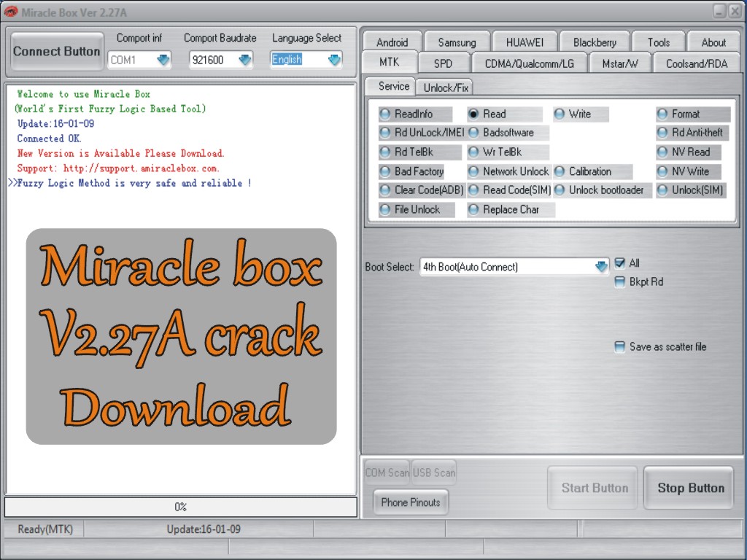Viewport: 747px width, 560px height.
Task: Choose Network Unlock
Action: pos(473,171)
